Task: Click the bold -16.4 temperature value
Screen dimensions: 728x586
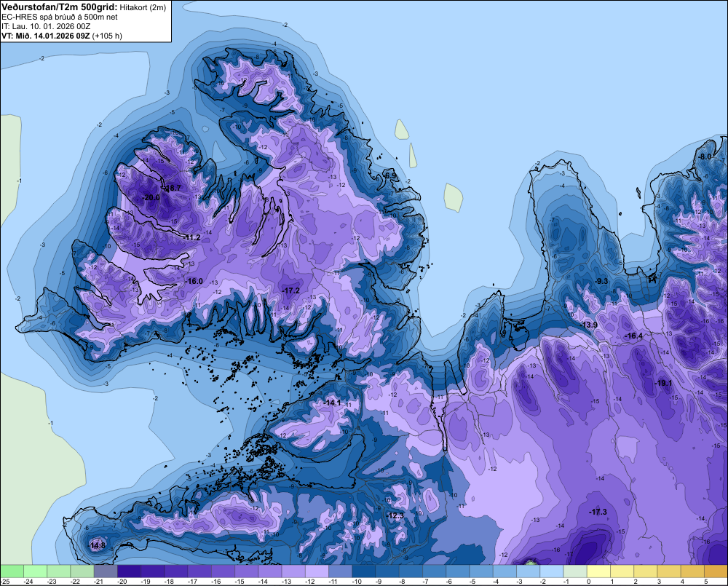Action: (634, 336)
